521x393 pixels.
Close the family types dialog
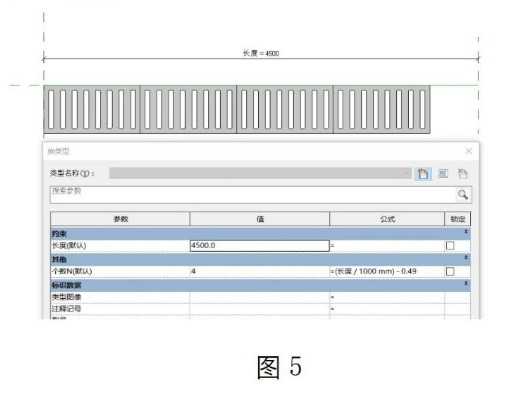(469, 151)
